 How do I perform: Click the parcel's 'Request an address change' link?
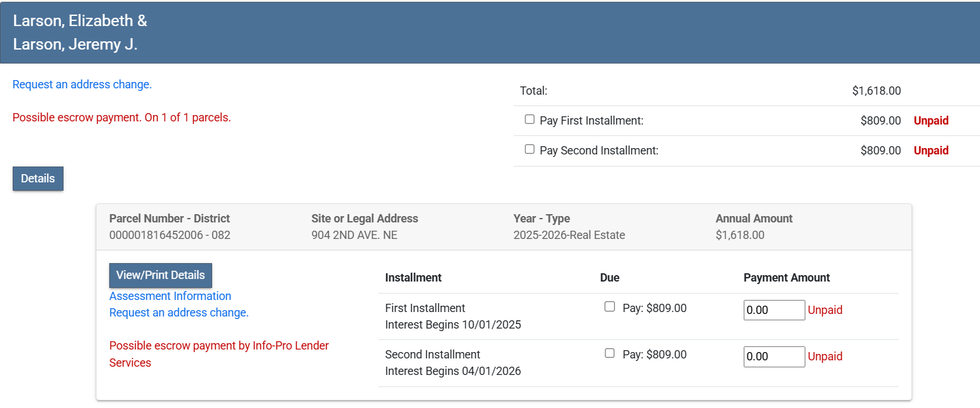click(179, 313)
